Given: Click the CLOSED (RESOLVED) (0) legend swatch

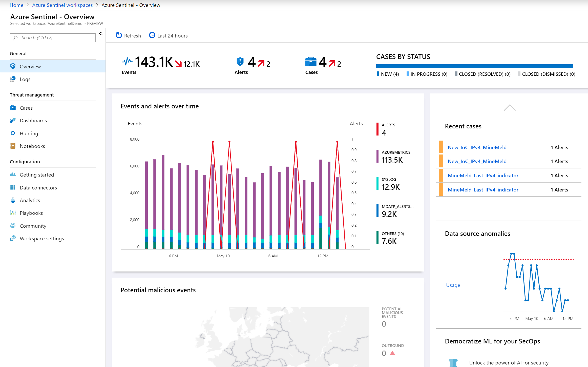Looking at the screenshot, I should [x=456, y=74].
